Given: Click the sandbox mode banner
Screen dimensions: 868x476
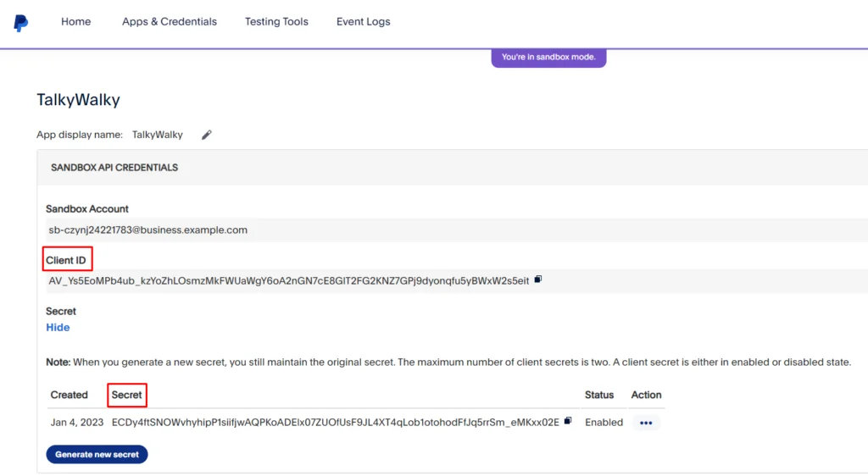Looking at the screenshot, I should click(548, 58).
